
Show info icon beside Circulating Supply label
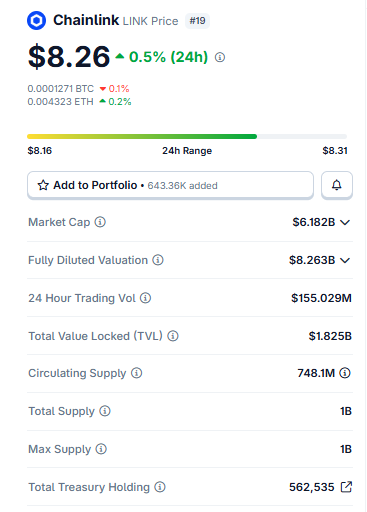pyautogui.click(x=136, y=373)
